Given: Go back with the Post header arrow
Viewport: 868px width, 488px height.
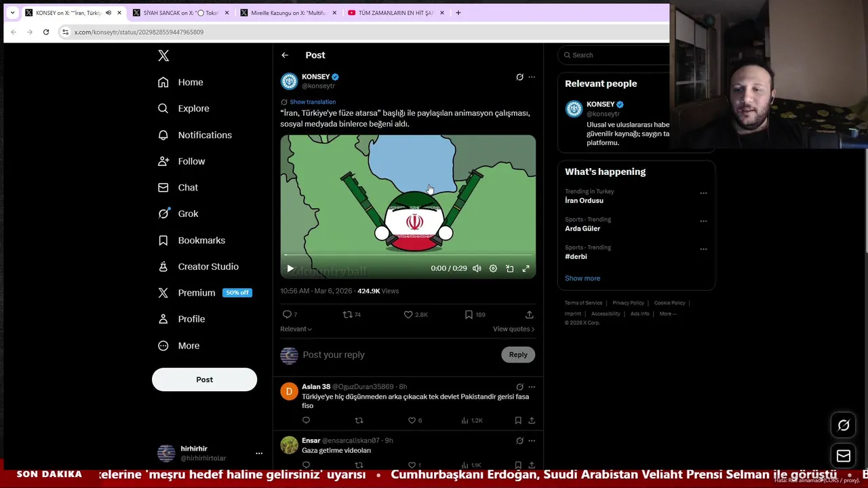Looking at the screenshot, I should 285,55.
